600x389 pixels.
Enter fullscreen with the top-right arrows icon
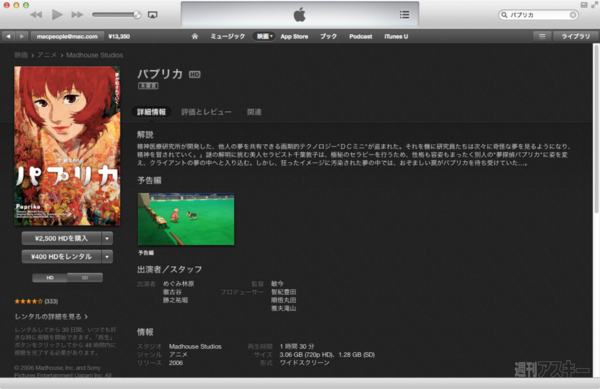coord(595,5)
